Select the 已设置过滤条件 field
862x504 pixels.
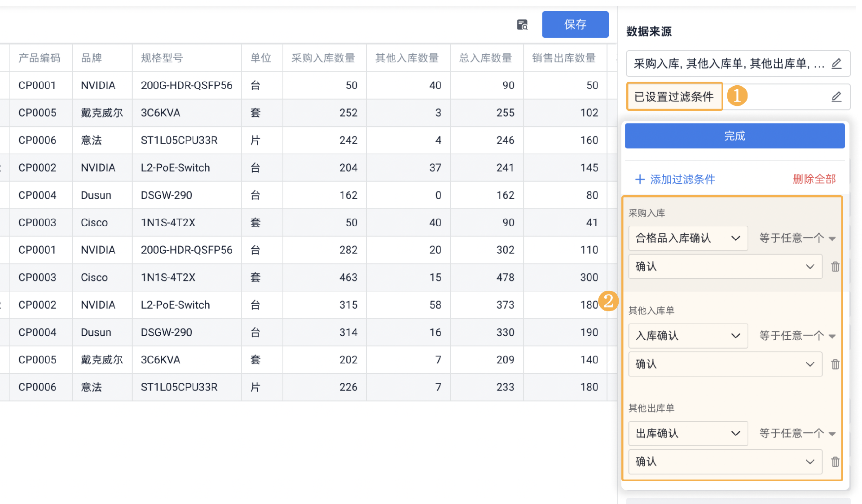pyautogui.click(x=674, y=97)
